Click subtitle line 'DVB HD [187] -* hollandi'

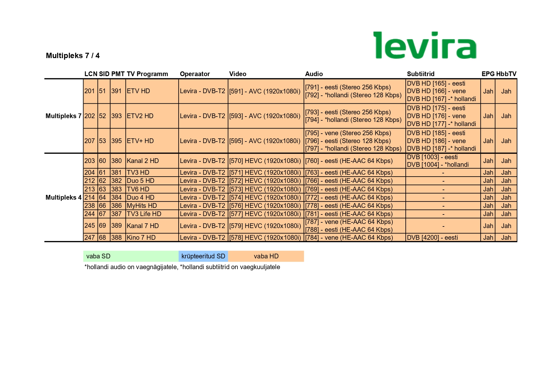coord(441,148)
